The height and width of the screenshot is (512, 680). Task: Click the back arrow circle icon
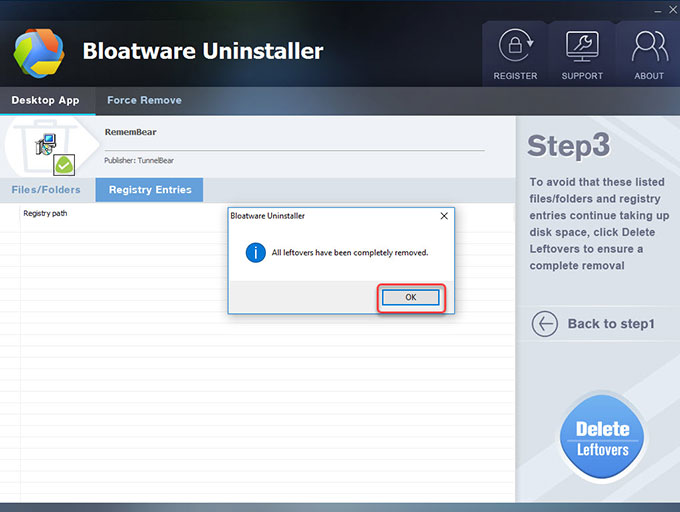click(545, 324)
